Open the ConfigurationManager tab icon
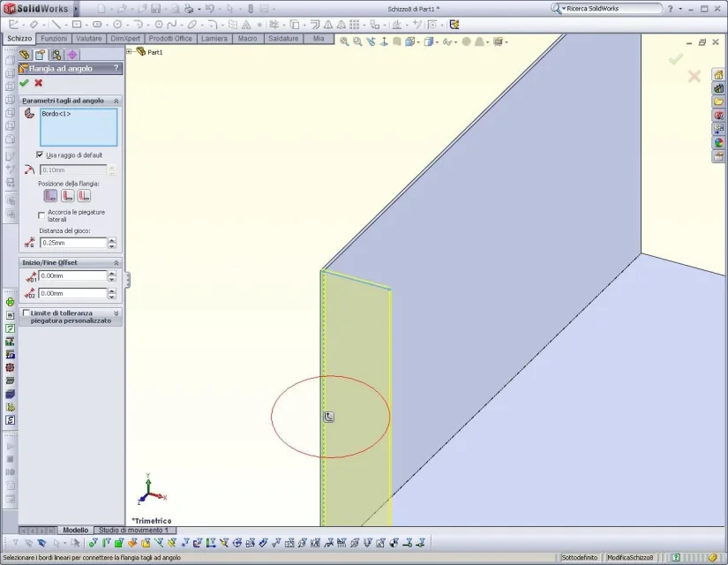728x565 pixels. click(x=56, y=55)
